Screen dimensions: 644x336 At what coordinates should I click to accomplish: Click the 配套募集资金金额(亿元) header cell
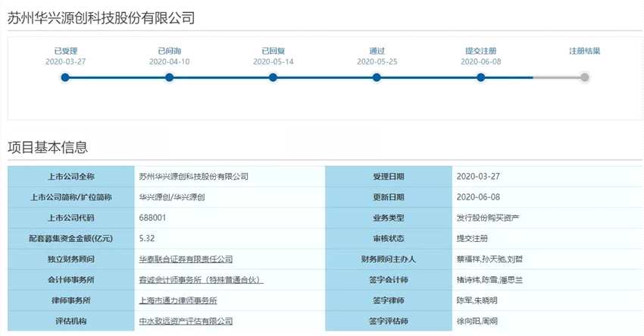pyautogui.click(x=71, y=238)
